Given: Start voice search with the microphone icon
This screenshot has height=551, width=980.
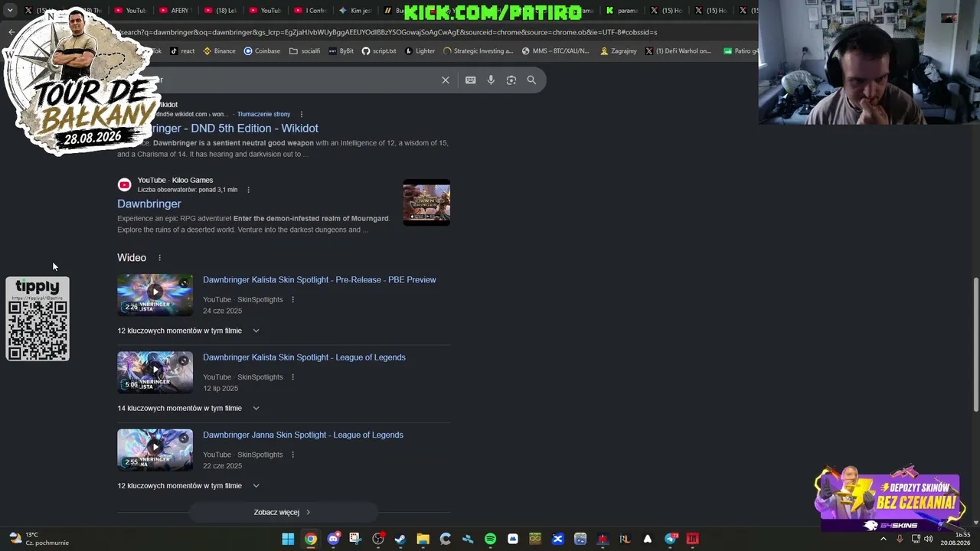Looking at the screenshot, I should pyautogui.click(x=491, y=80).
